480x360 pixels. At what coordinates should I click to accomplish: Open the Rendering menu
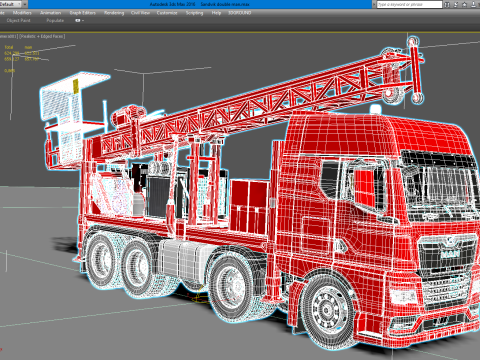[114, 13]
